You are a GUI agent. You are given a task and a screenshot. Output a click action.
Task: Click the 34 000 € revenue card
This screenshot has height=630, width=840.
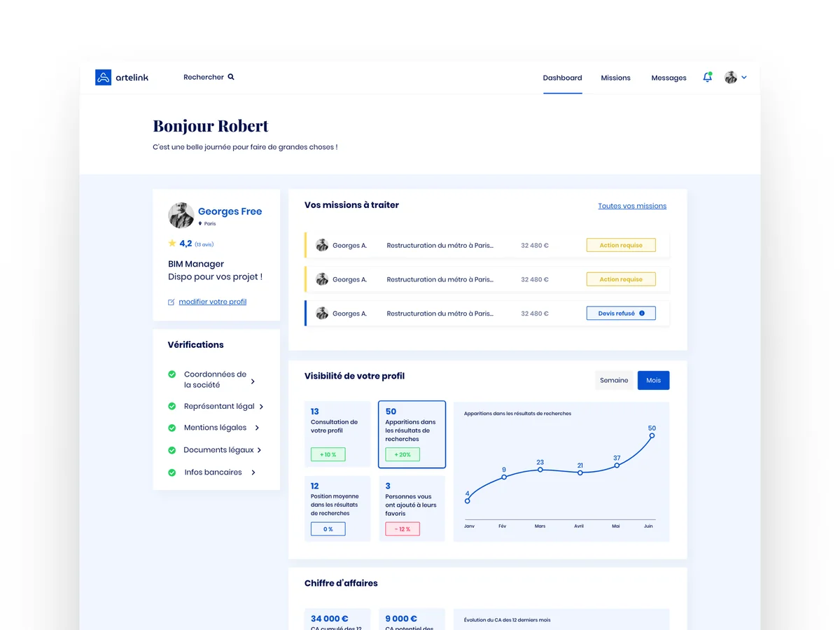[x=337, y=619]
